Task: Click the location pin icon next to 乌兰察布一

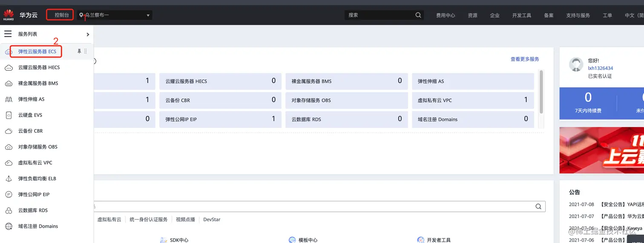Action: (x=81, y=15)
